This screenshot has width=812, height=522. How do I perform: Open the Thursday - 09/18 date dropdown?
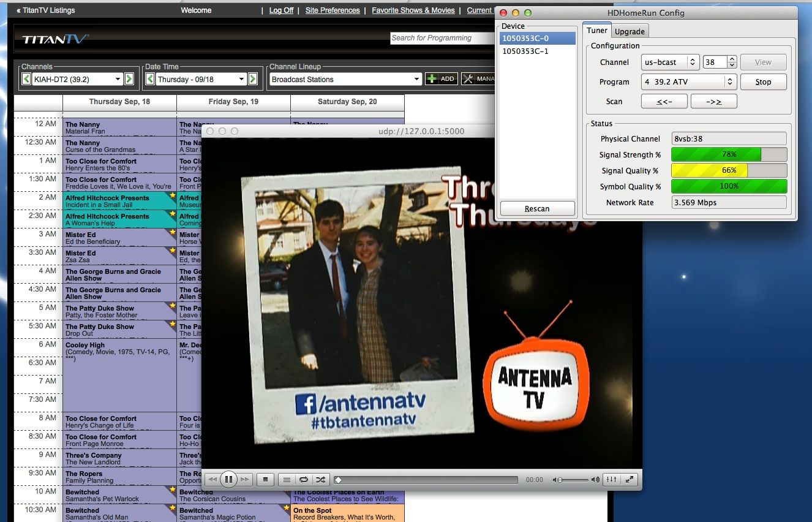[201, 79]
